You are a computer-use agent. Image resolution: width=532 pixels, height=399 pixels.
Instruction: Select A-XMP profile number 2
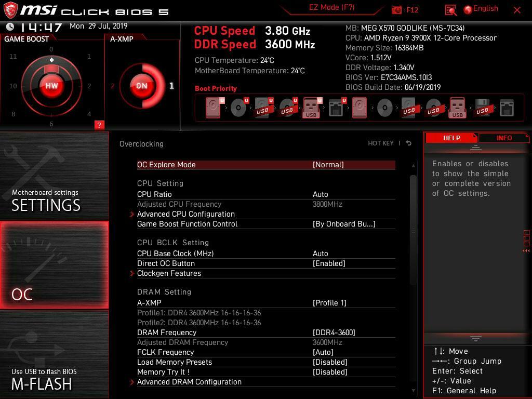pyautogui.click(x=112, y=86)
